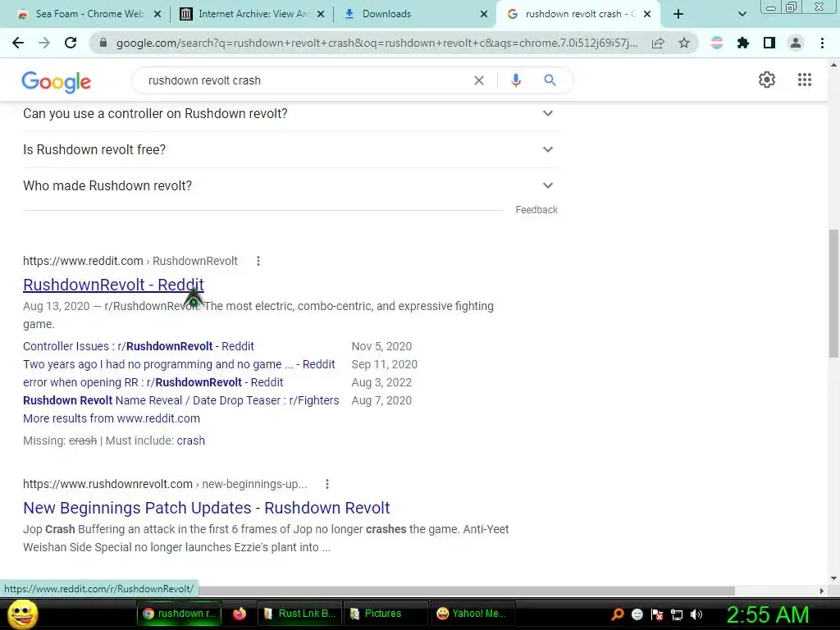Click the smiley face start button
This screenshot has width=840, height=630.
coord(23,614)
